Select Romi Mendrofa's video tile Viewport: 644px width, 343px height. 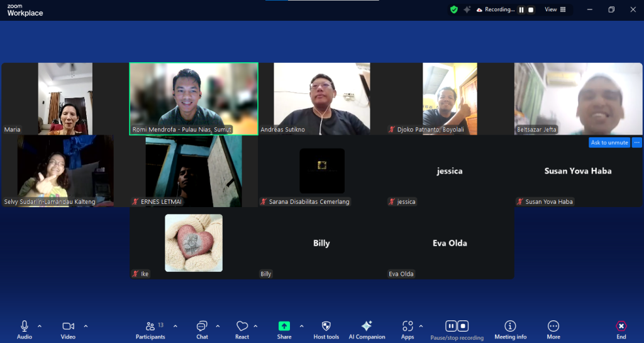coord(194,99)
